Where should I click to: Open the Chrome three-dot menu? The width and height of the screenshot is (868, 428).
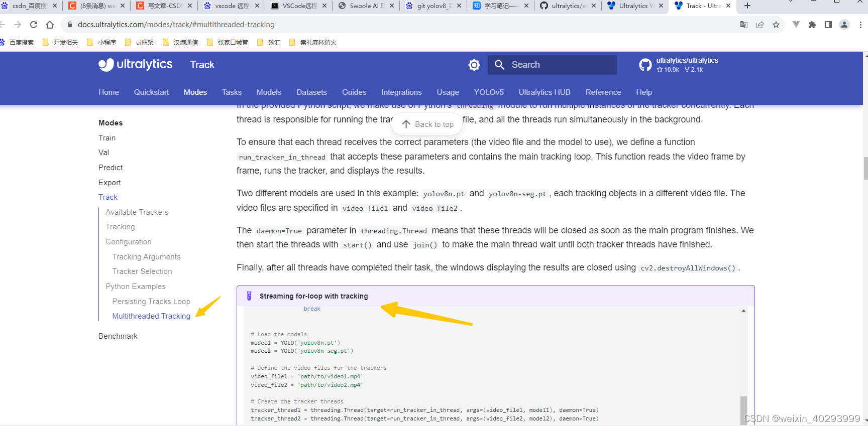pos(860,25)
